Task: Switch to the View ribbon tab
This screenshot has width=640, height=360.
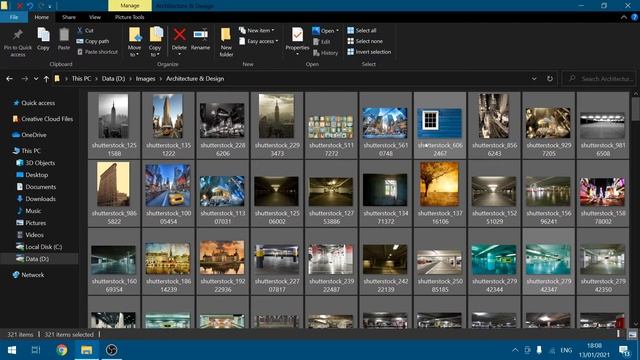Action: pyautogui.click(x=95, y=17)
